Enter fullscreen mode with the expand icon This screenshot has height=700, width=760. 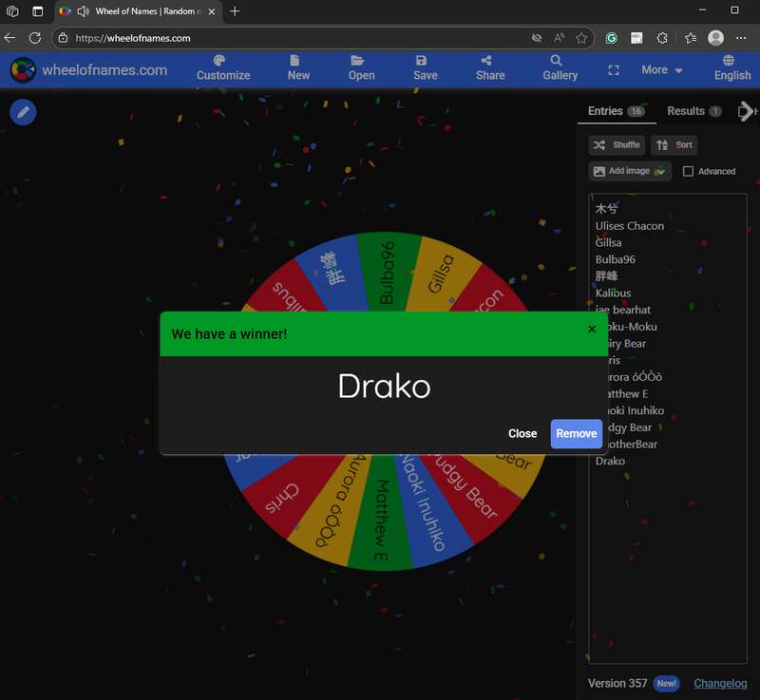613,70
